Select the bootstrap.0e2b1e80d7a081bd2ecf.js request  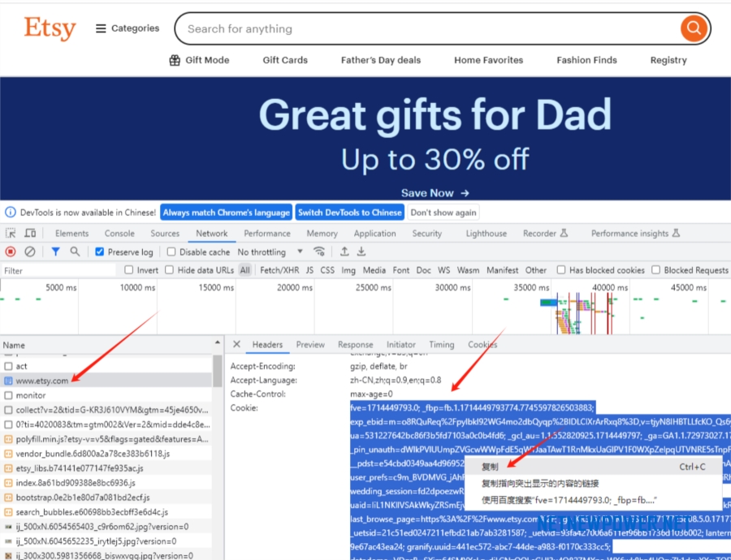click(x=106, y=498)
